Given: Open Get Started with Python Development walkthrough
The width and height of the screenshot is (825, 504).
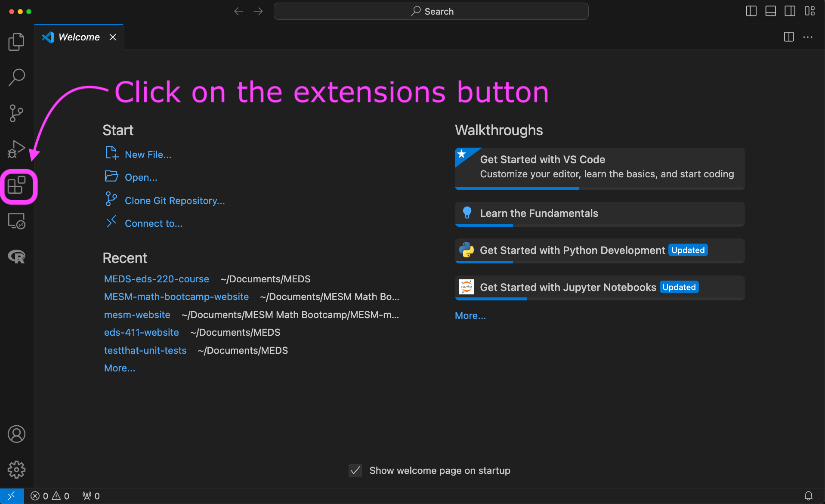Looking at the screenshot, I should [x=572, y=250].
